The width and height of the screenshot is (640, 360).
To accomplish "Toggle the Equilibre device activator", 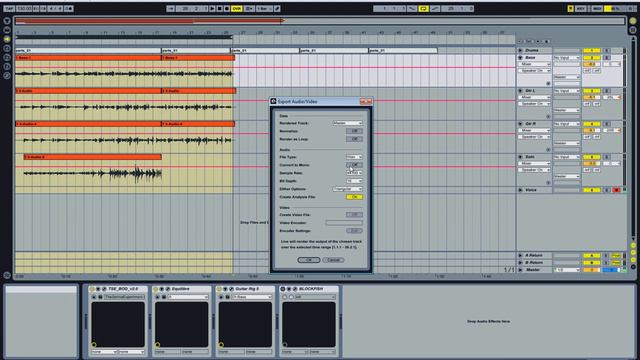I will point(155,289).
